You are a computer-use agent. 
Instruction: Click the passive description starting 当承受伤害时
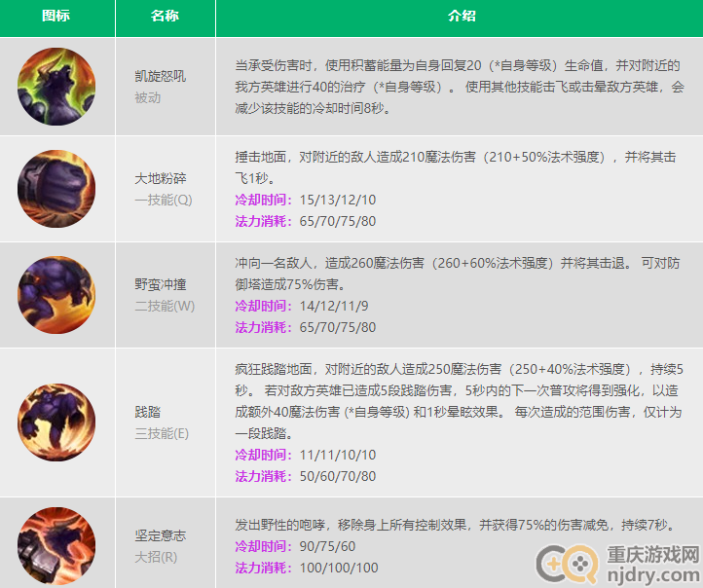click(x=460, y=87)
